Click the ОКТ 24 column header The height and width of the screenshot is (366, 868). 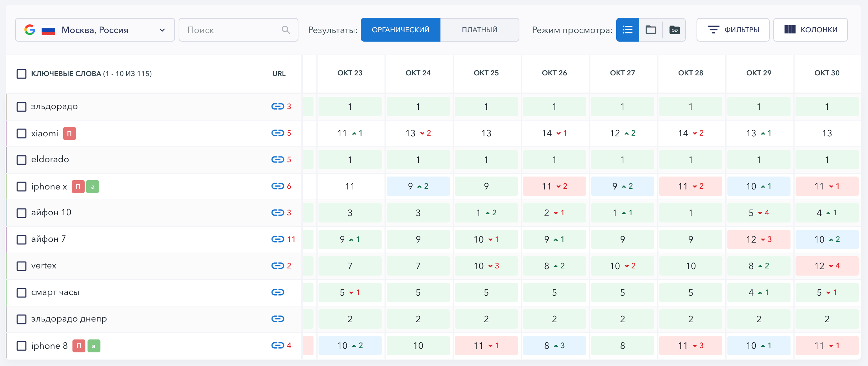[x=418, y=73]
